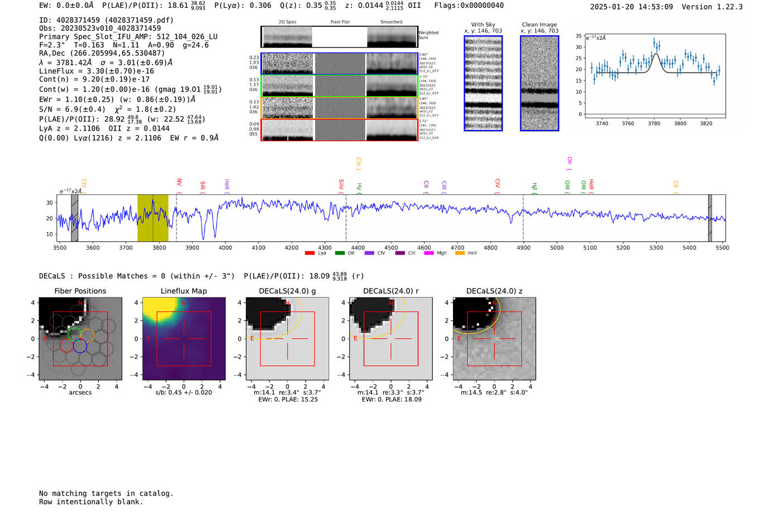The image size is (782, 532).
Task: Click the blue fiber circle in Fiber Positions
Action: [80, 346]
